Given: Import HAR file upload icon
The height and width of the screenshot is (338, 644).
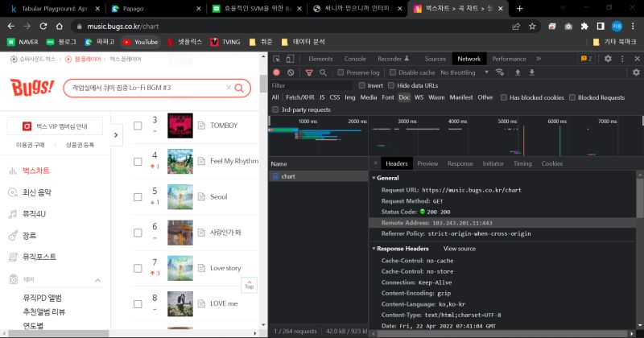Looking at the screenshot, I should click(518, 72).
